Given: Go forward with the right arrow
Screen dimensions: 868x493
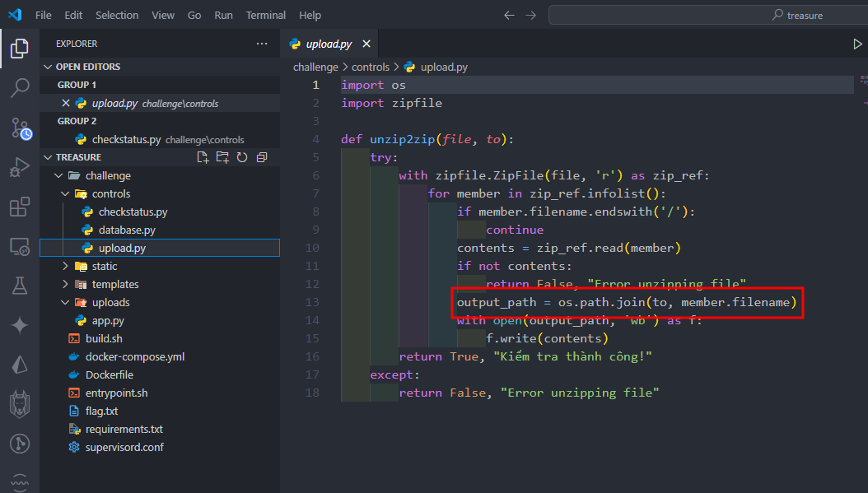Looking at the screenshot, I should tap(531, 15).
